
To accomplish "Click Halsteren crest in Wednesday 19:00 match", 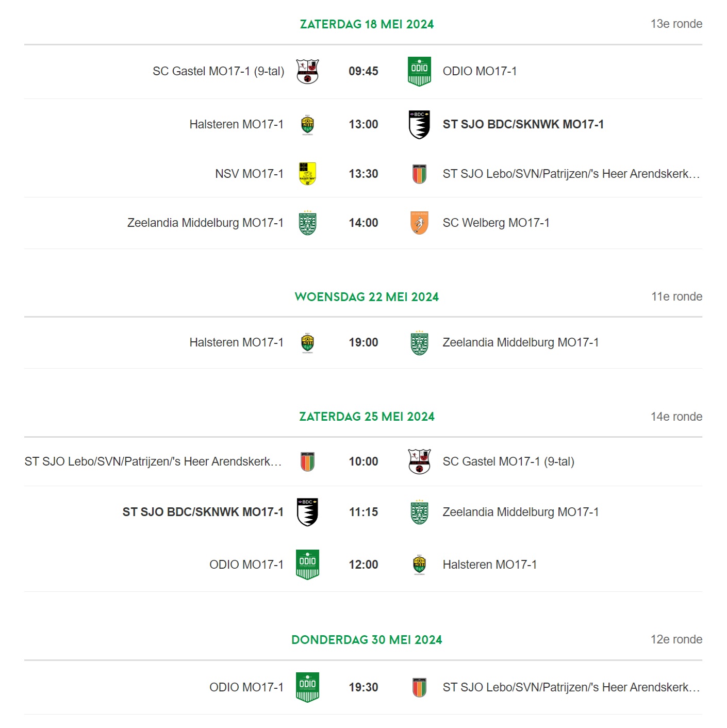I will pyautogui.click(x=307, y=342).
